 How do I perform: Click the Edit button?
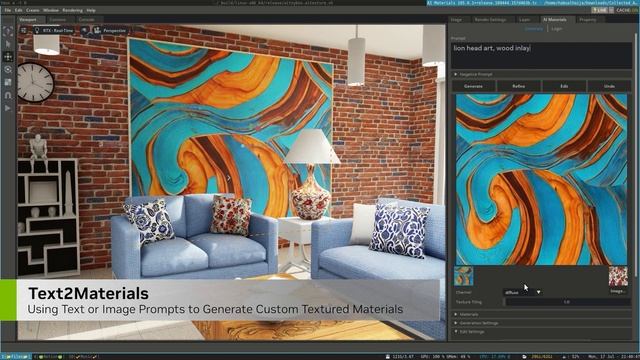point(564,86)
